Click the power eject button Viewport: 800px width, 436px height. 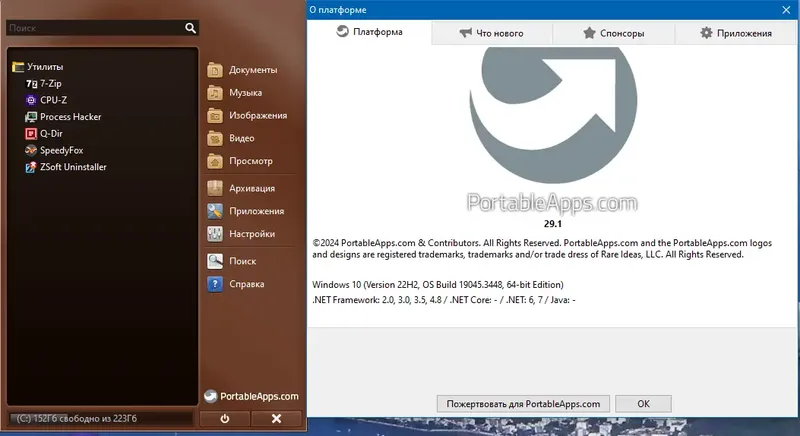224,419
